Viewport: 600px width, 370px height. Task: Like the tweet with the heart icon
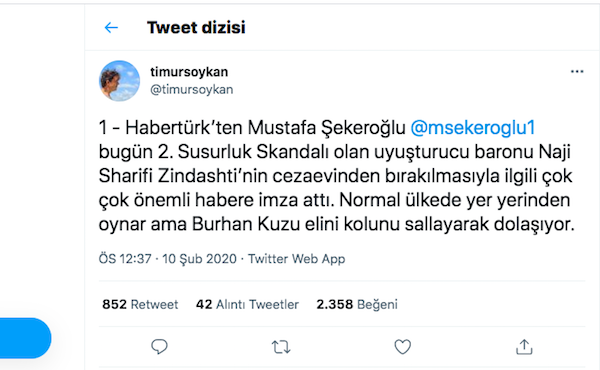(x=403, y=347)
